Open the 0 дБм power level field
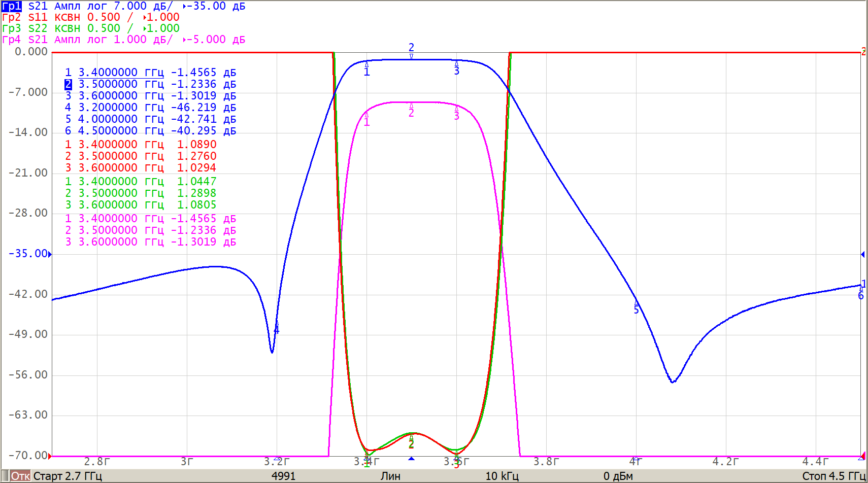The image size is (868, 483). click(618, 476)
